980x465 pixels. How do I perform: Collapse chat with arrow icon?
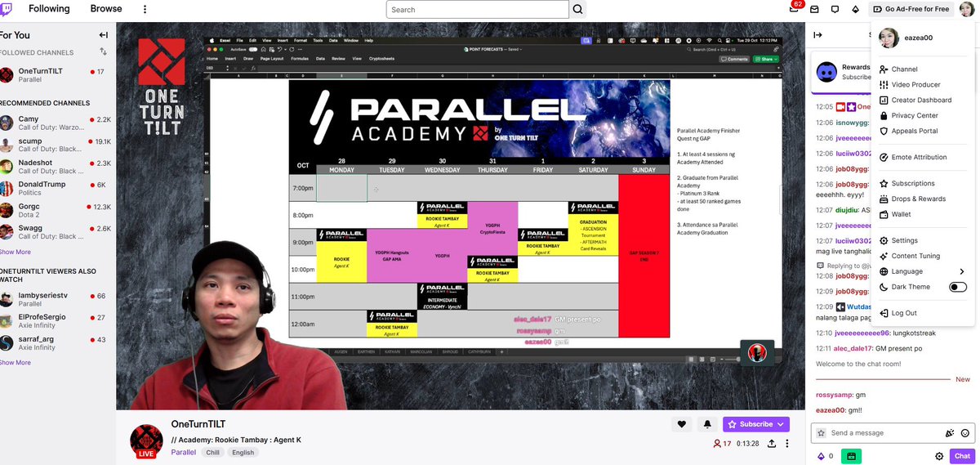point(817,35)
